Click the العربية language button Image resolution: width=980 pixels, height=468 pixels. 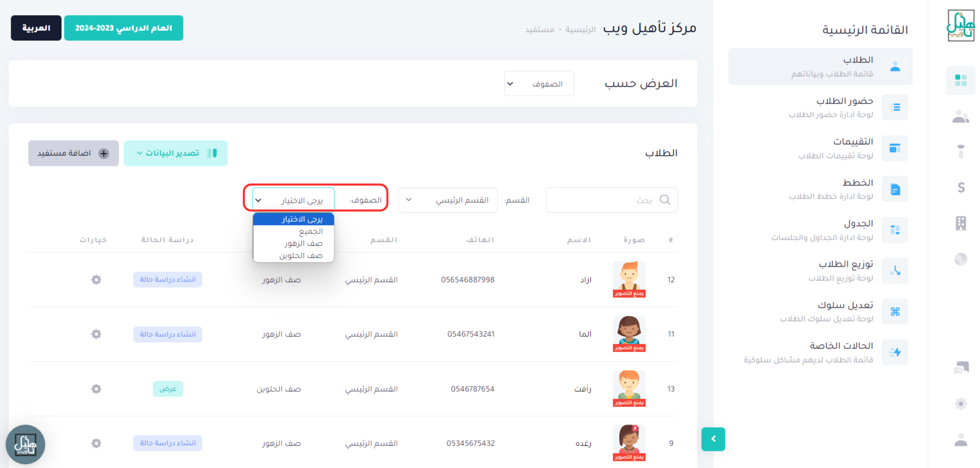36,28
